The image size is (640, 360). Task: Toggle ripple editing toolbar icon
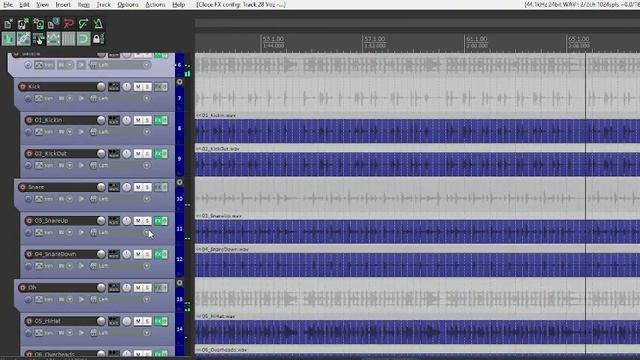(38, 39)
